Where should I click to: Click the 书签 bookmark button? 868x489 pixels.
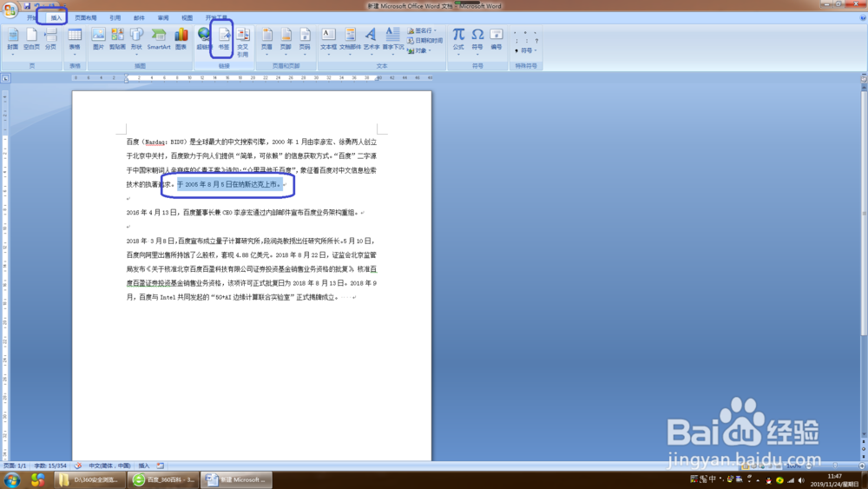click(x=224, y=40)
